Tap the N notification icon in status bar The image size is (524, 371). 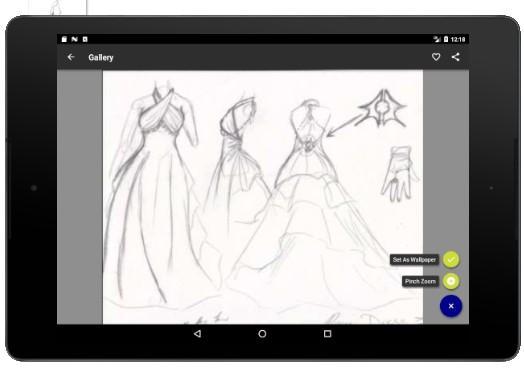click(x=75, y=39)
